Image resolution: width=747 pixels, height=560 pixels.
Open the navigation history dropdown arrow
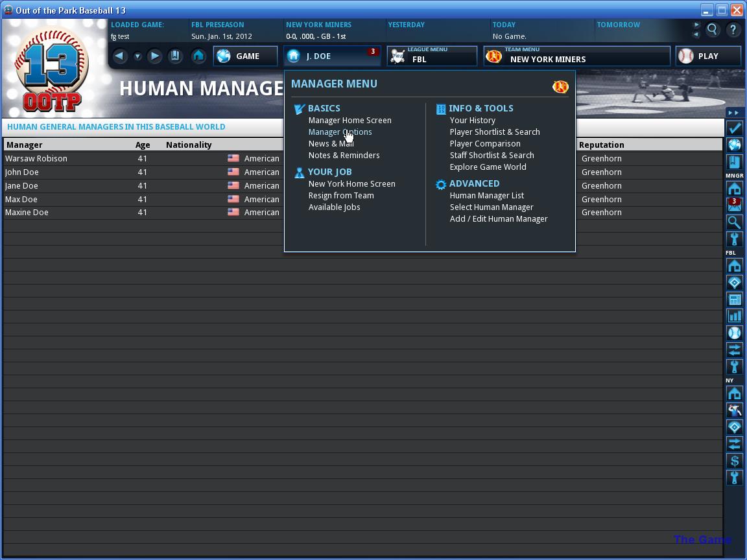[137, 56]
